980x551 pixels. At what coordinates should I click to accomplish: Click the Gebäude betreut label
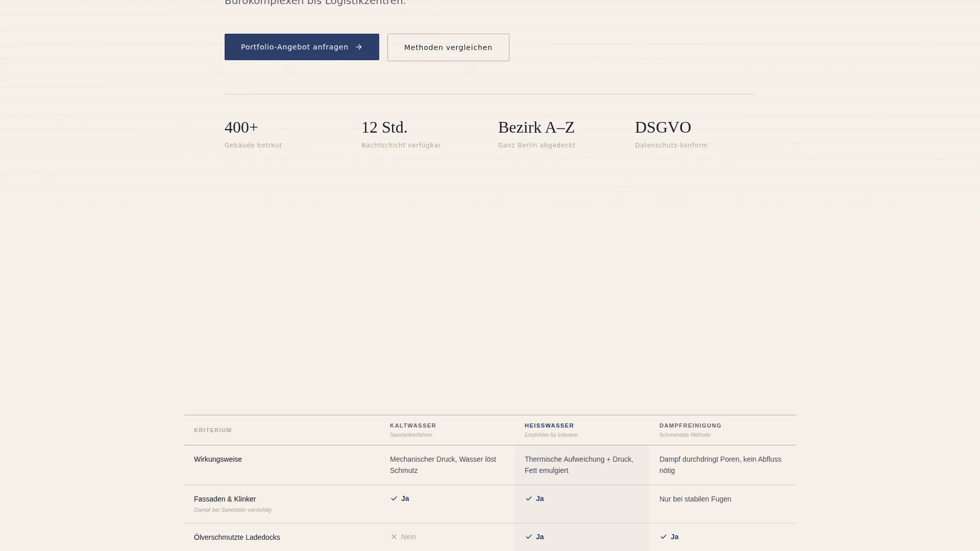[x=253, y=145]
